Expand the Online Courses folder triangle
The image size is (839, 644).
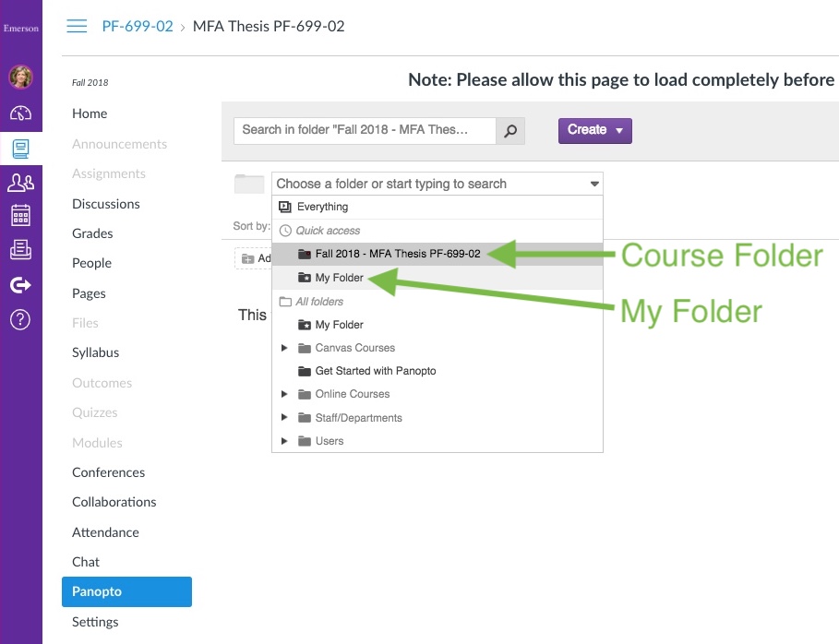(284, 394)
